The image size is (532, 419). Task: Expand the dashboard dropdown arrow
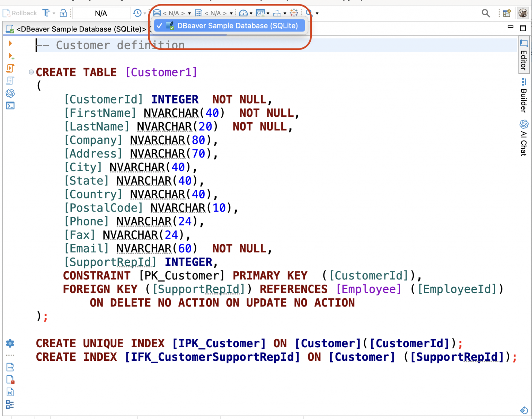click(251, 14)
